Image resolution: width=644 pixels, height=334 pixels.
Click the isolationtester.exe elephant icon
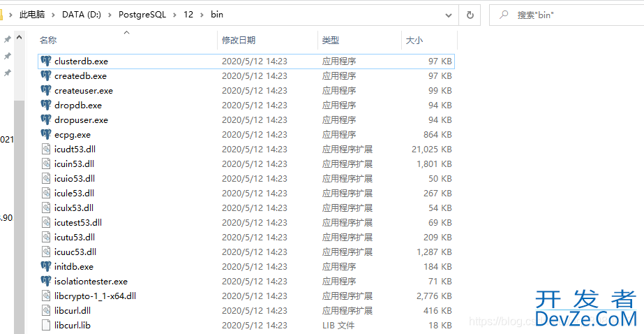tap(46, 282)
